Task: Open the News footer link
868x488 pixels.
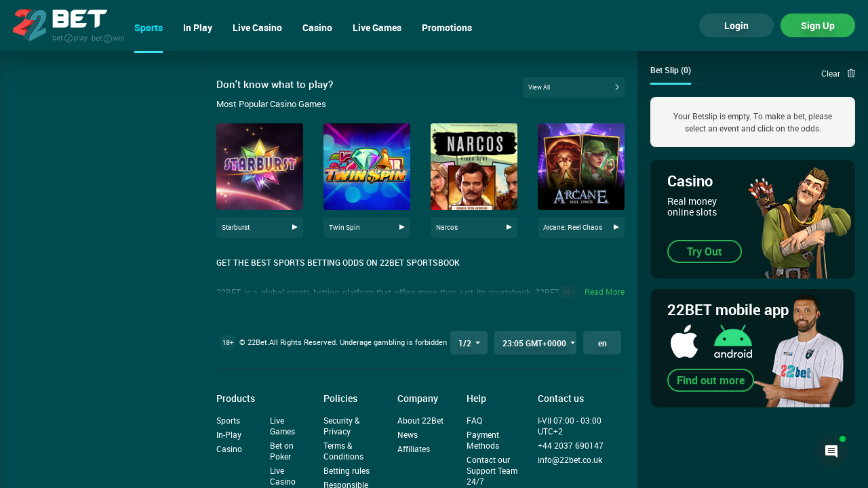Action: coord(408,435)
